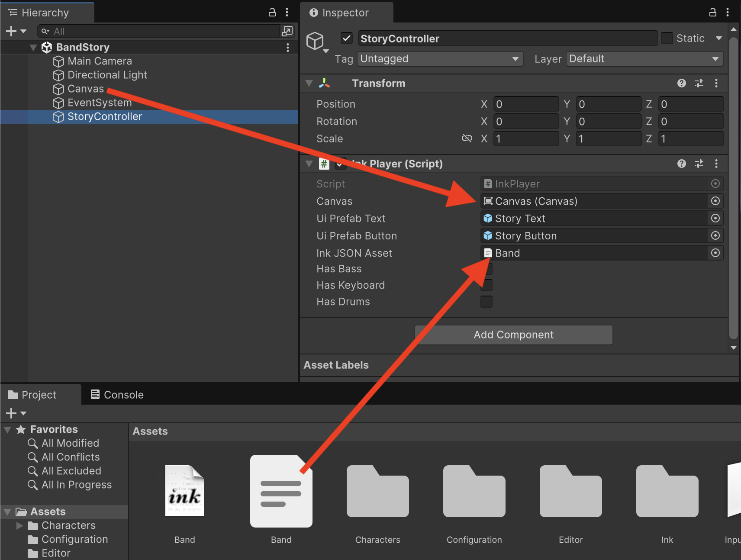Enable the Has Drums checkbox
Screen dimensions: 741x560
(x=486, y=302)
